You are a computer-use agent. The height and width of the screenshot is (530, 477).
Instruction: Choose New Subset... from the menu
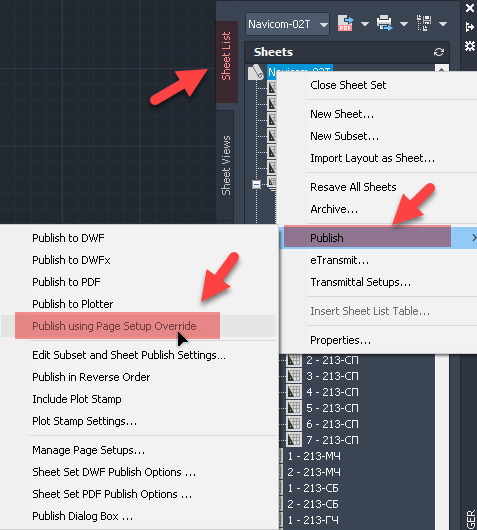[344, 136]
